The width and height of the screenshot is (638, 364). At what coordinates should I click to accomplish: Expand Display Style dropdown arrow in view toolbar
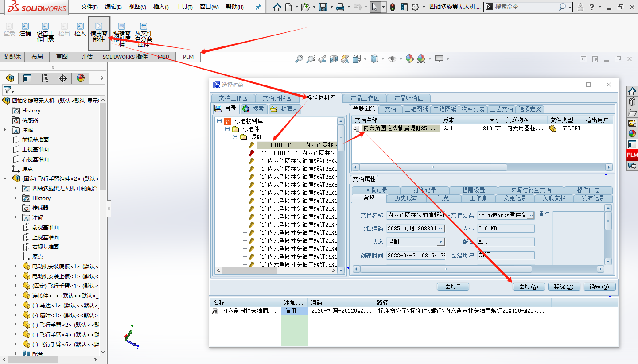pos(383,59)
